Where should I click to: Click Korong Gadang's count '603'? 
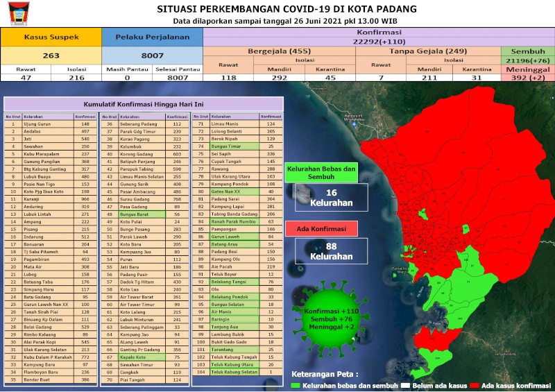coord(177,154)
